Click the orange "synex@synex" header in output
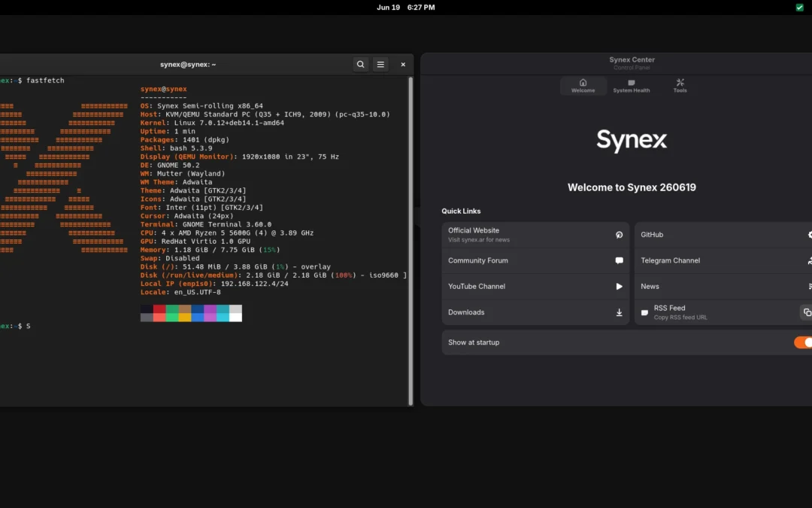The height and width of the screenshot is (508, 812). pyautogui.click(x=164, y=89)
